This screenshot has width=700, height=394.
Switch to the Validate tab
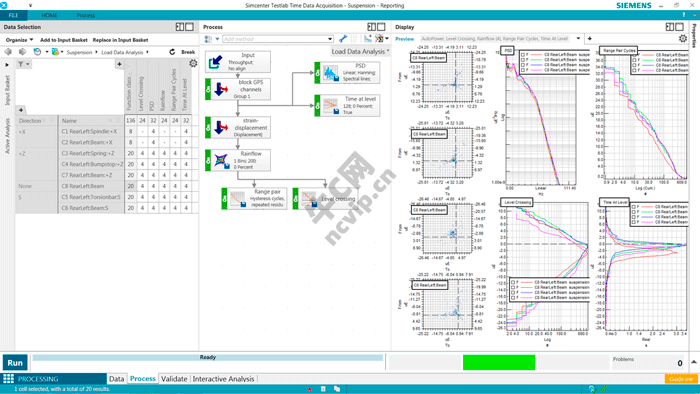174,379
